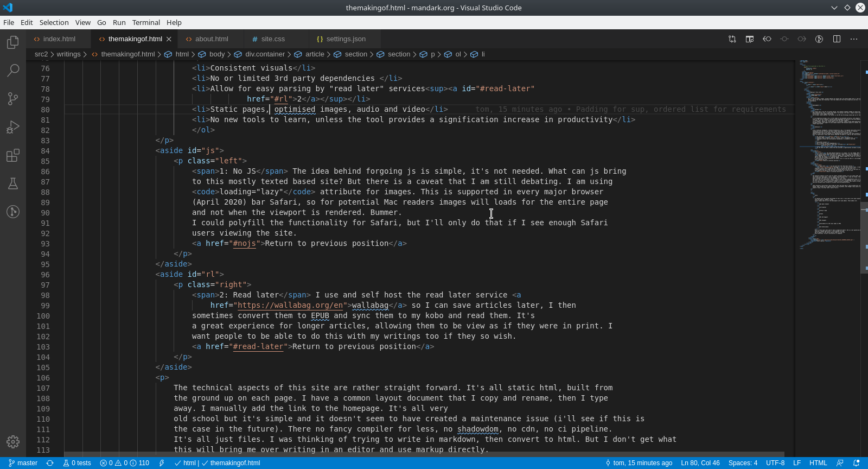Click the master branch indicator
The width and height of the screenshot is (868, 469).
[x=23, y=463]
